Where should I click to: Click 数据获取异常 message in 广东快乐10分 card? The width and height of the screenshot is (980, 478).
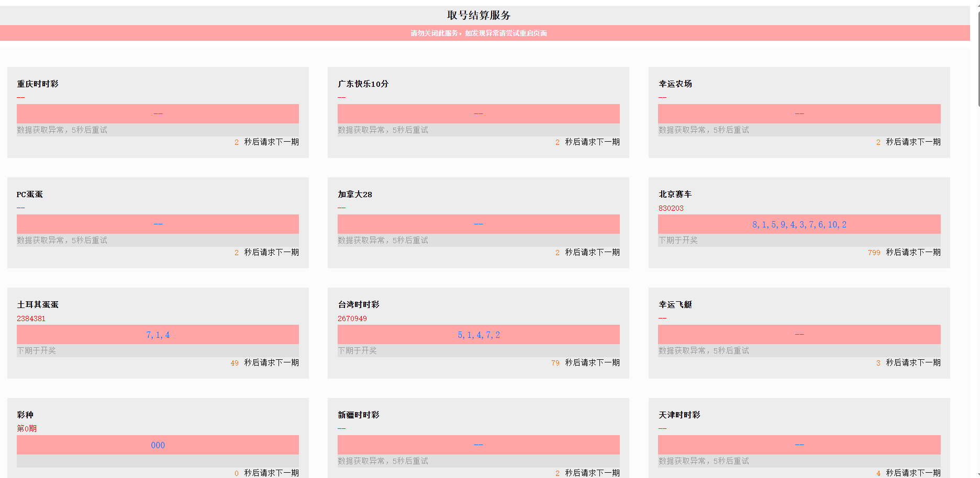(x=383, y=130)
